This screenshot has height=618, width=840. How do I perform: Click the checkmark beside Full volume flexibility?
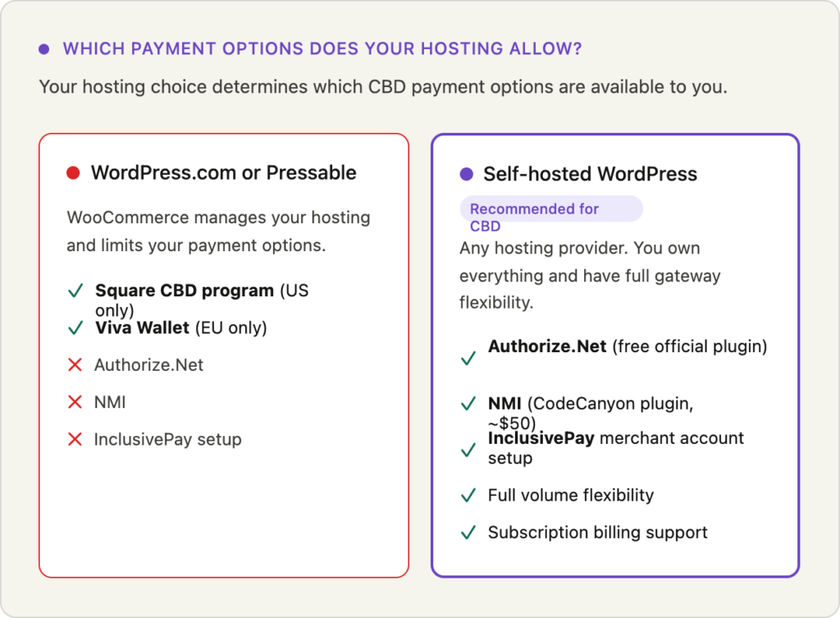tap(468, 496)
